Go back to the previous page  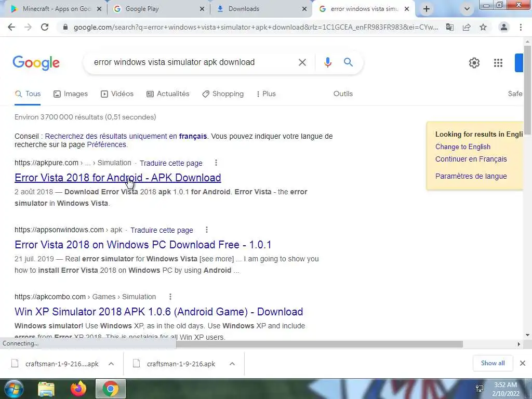(x=11, y=27)
